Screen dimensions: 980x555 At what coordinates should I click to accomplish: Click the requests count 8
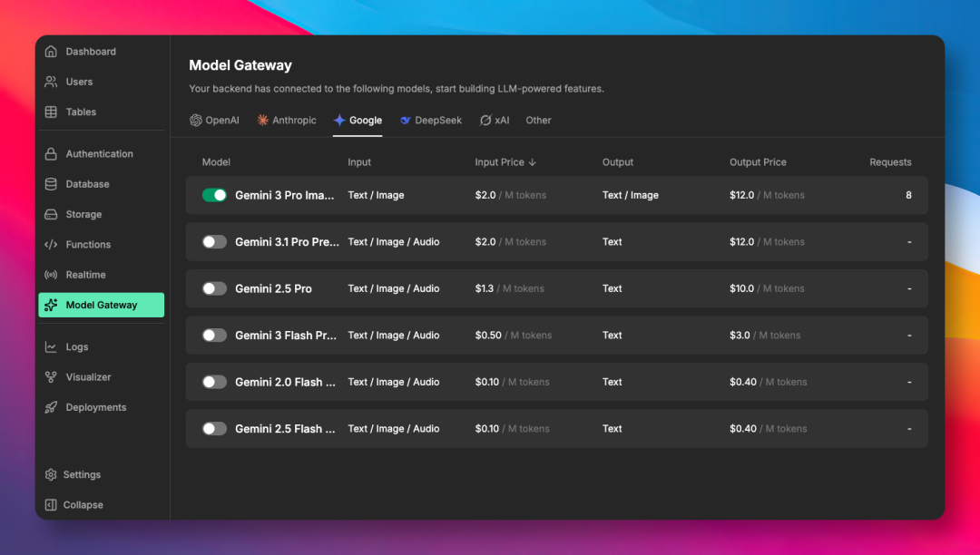coord(908,195)
